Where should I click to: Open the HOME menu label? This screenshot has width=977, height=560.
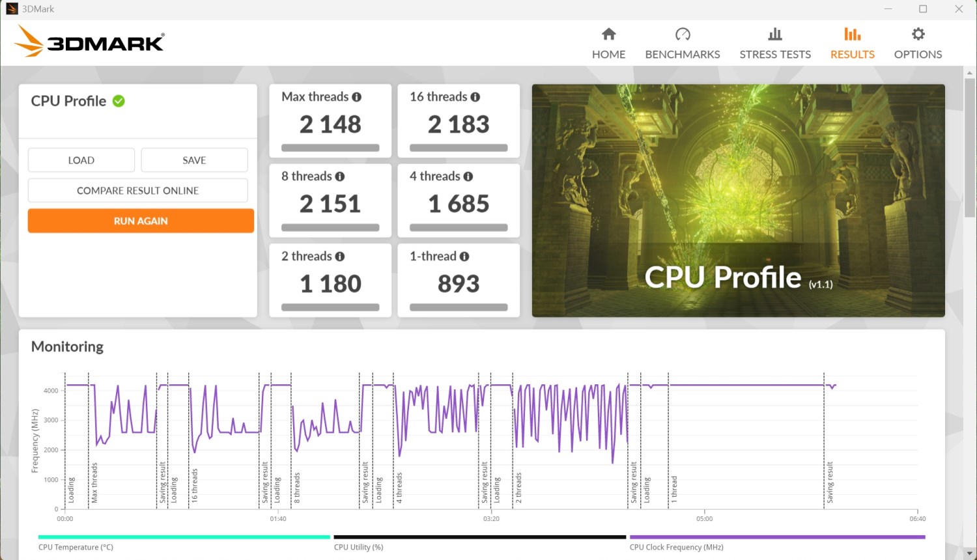[609, 55]
